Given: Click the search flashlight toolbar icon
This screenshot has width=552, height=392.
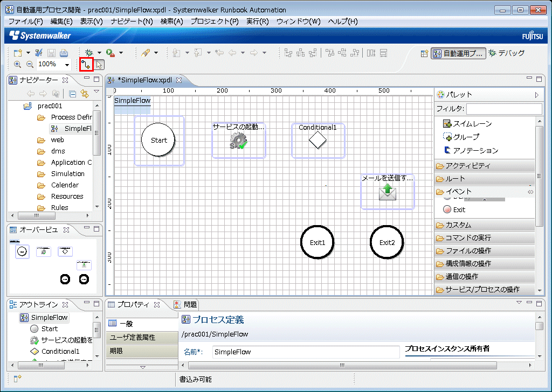Looking at the screenshot, I should (146, 53).
